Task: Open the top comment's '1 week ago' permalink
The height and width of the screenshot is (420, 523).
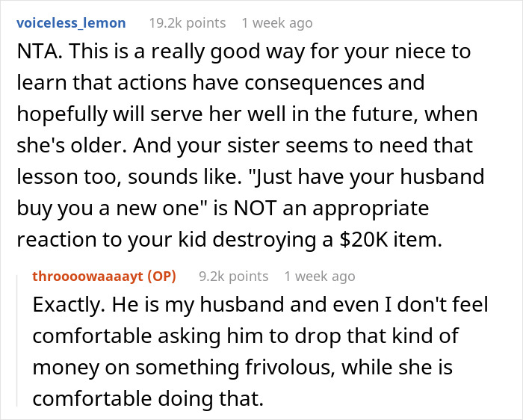Action: (277, 23)
